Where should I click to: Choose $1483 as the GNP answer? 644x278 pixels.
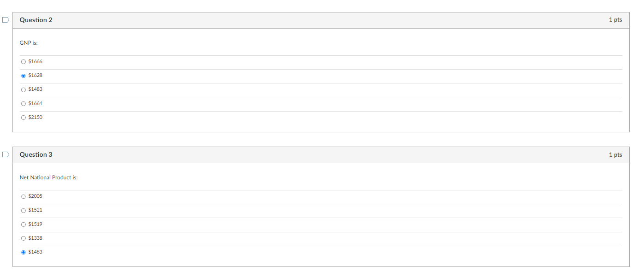coord(23,89)
